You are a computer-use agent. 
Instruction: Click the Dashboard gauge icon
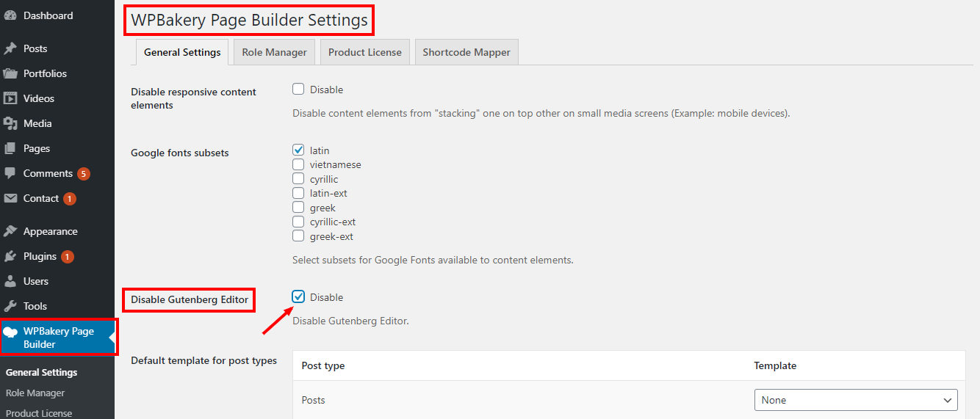point(10,15)
